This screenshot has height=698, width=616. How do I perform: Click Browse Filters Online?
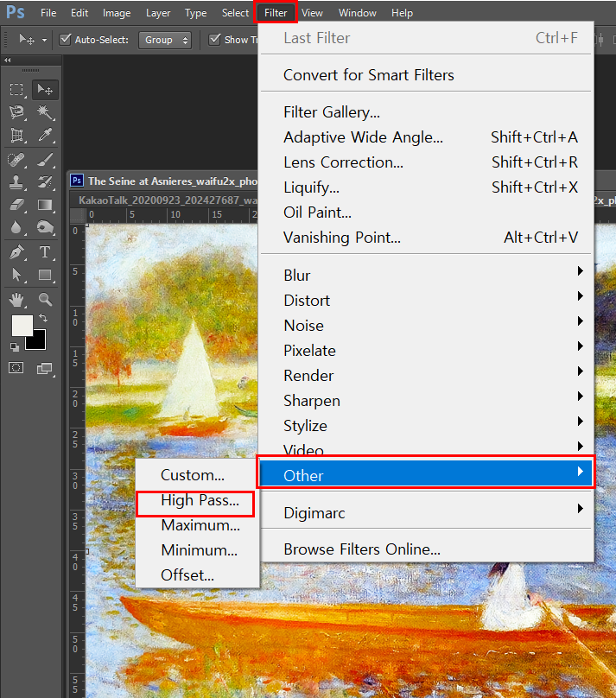tap(426, 549)
